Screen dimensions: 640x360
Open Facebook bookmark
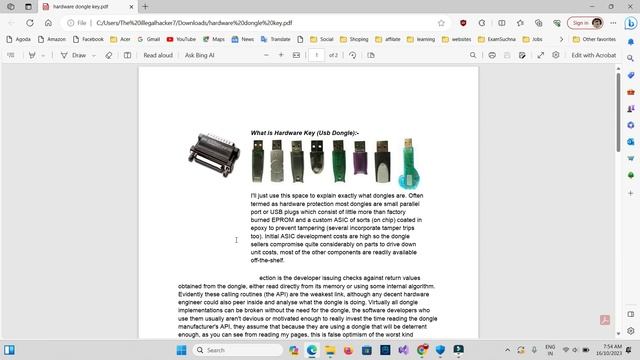coord(88,39)
